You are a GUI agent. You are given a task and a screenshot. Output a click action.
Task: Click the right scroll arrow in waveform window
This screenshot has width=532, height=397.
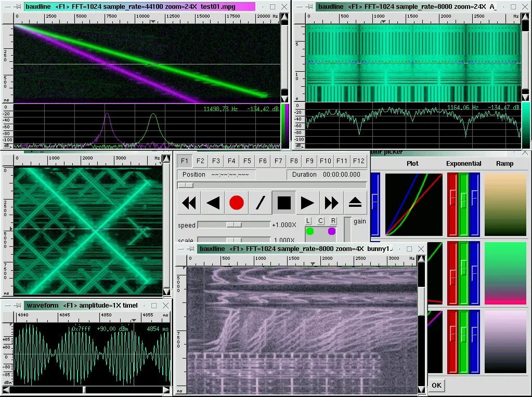[166, 390]
